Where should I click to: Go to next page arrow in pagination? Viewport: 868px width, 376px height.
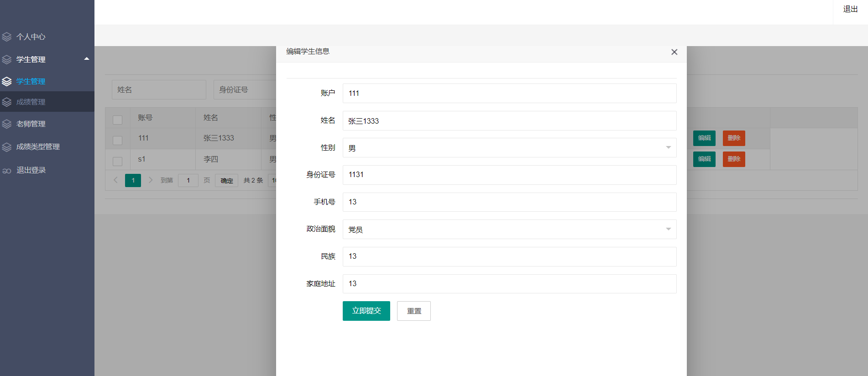pyautogui.click(x=151, y=180)
